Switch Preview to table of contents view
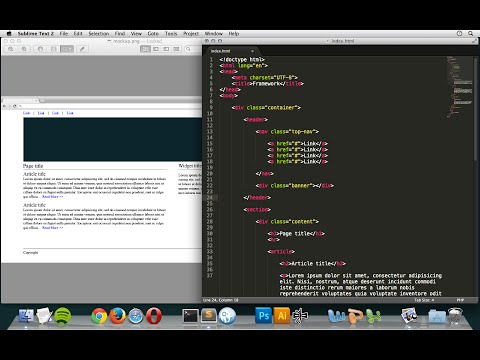Viewport: 480px width, 360px height. click(x=166, y=49)
